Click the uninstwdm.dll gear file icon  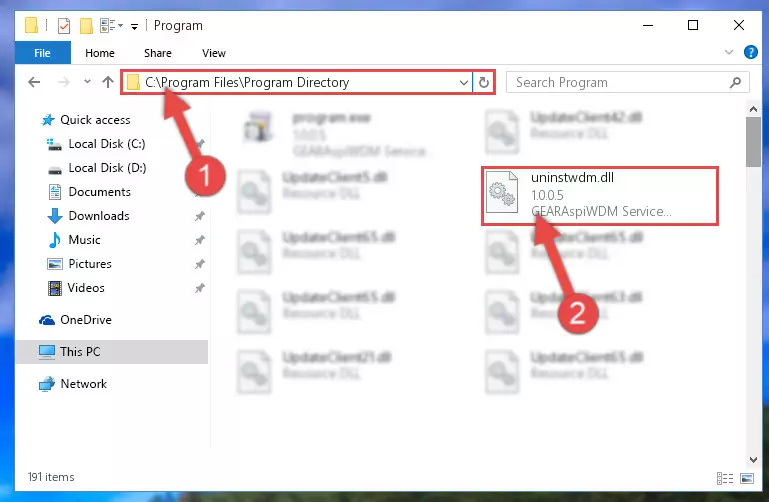coord(502,192)
